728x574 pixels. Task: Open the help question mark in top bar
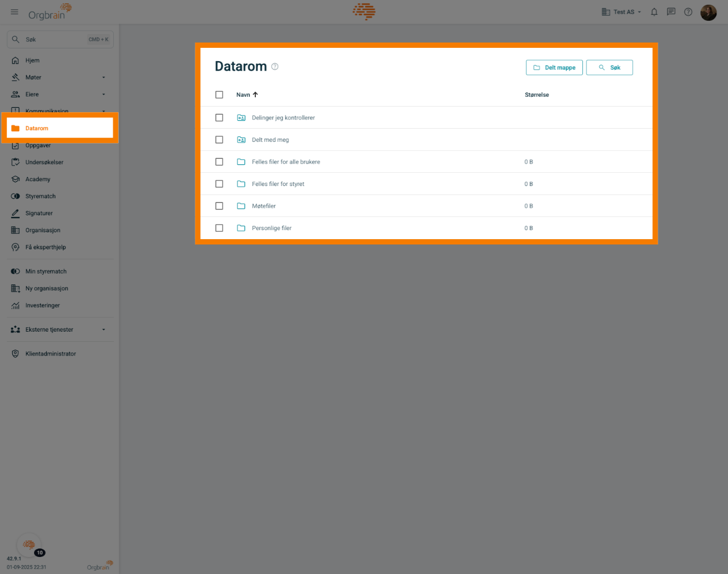click(x=688, y=12)
